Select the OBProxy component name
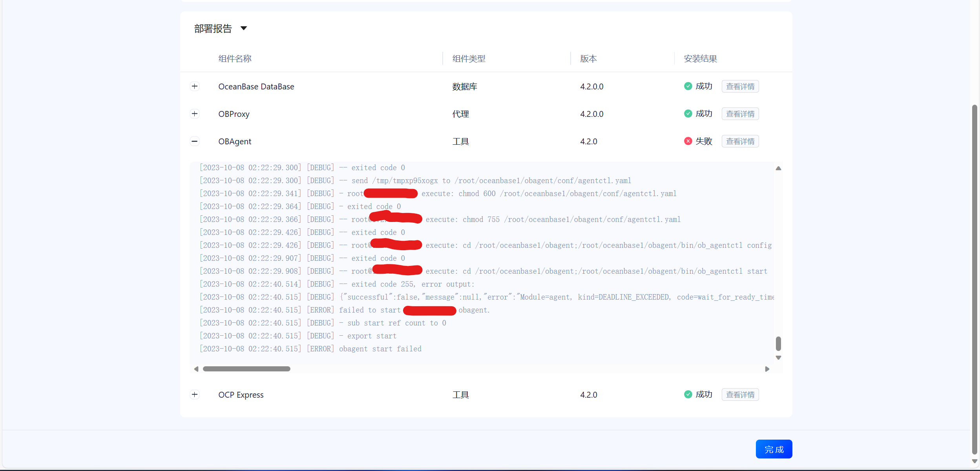The image size is (980, 471). point(234,114)
